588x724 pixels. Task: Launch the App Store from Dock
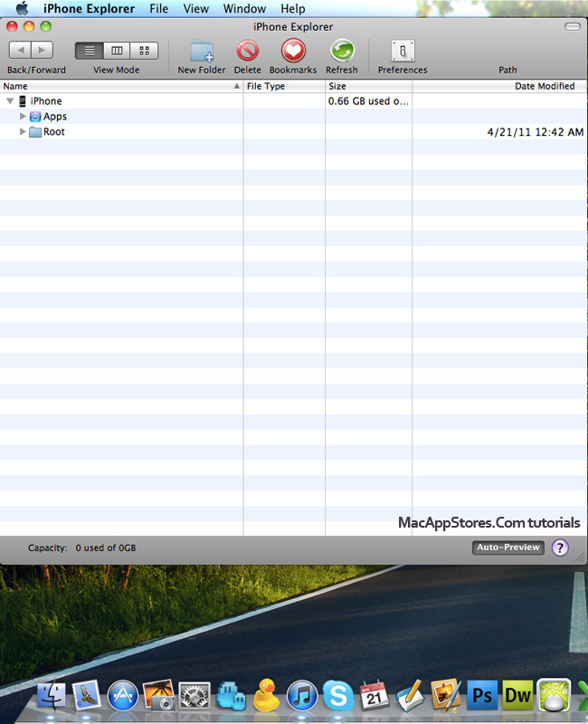coord(123,695)
